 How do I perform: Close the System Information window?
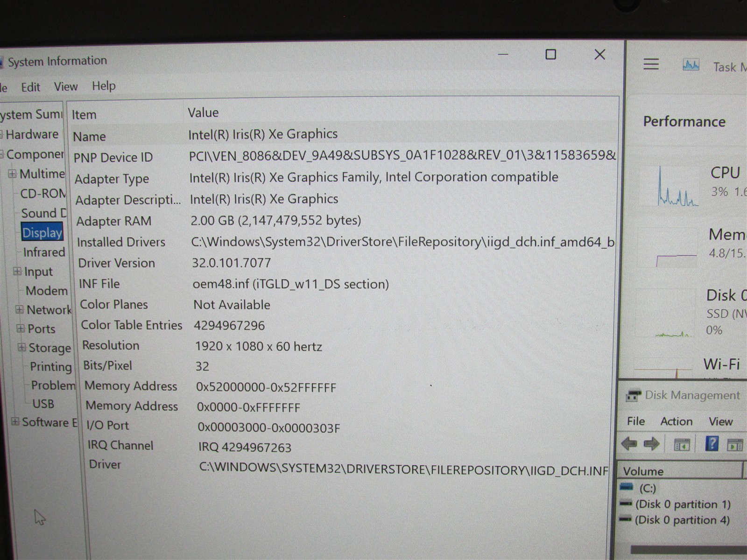(600, 55)
